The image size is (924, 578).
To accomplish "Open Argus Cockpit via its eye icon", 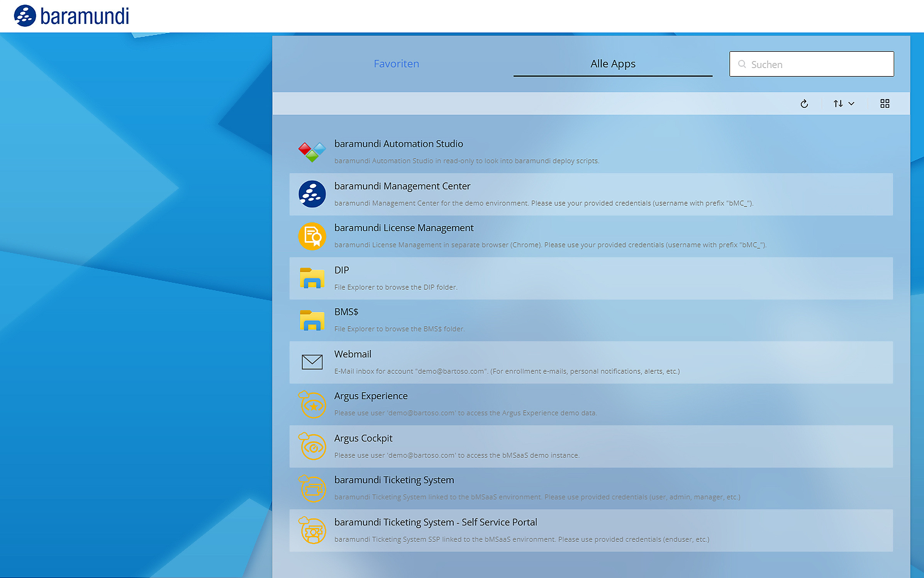I will click(311, 446).
